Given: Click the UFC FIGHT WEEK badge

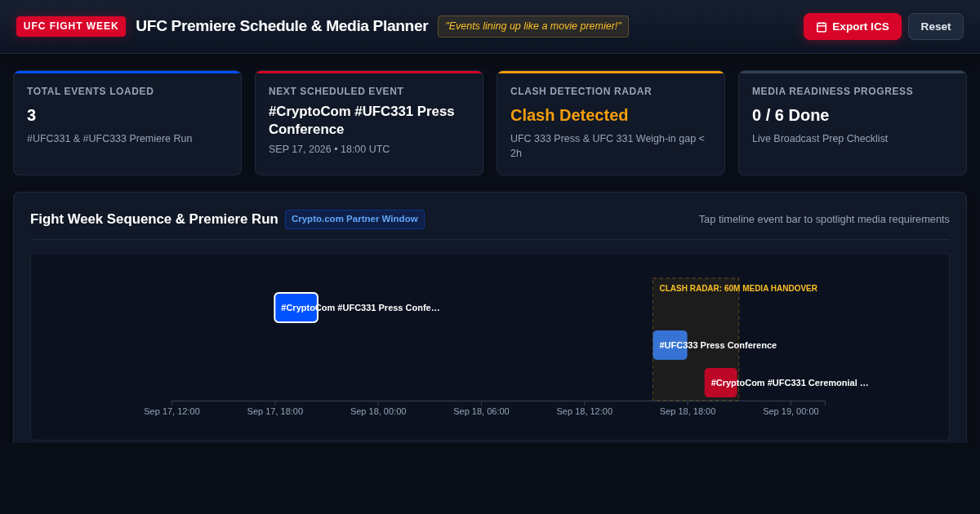Looking at the screenshot, I should click(x=71, y=26).
